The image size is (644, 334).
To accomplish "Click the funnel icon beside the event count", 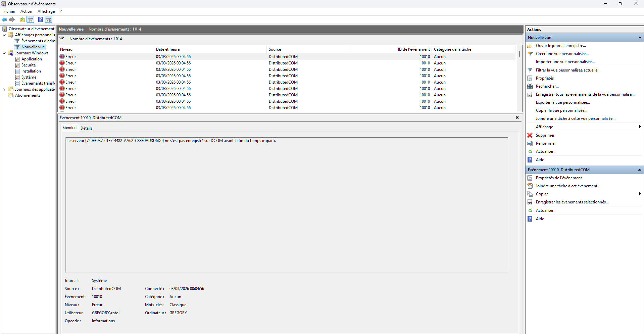I will [x=62, y=39].
